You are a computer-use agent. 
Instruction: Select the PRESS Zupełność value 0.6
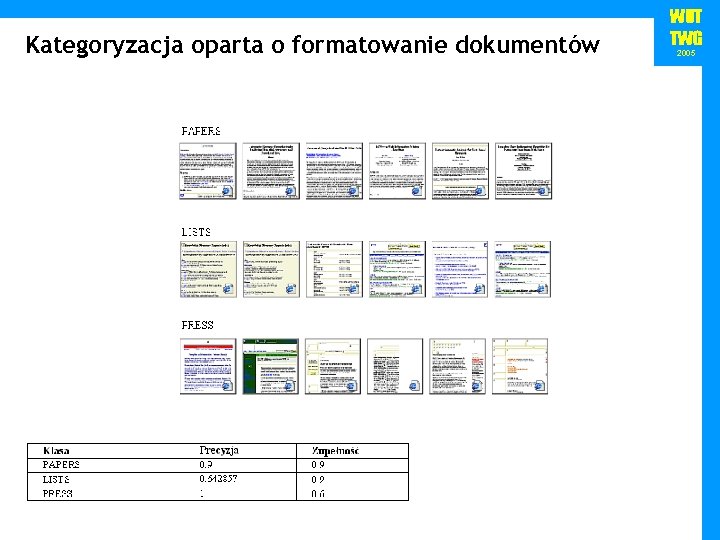[318, 494]
